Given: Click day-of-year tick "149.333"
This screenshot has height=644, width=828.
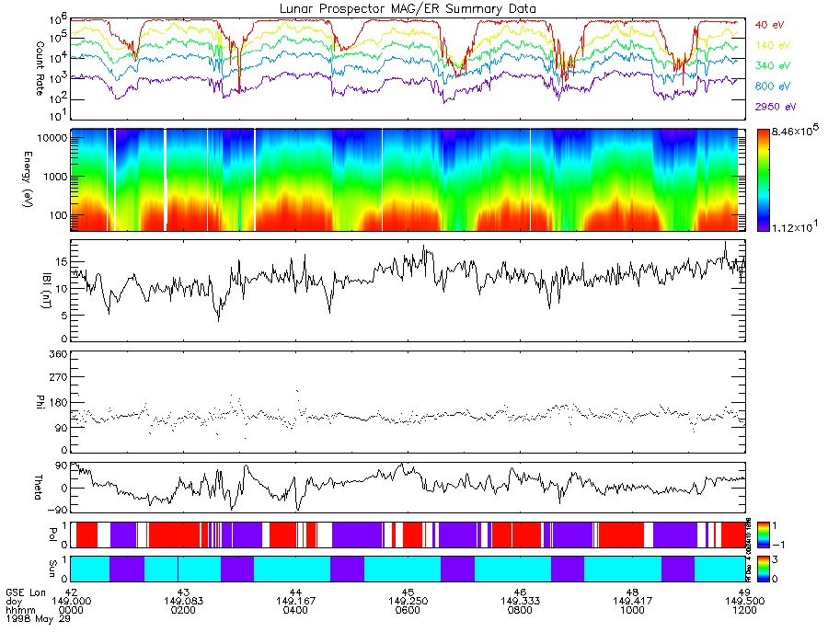Looking at the screenshot, I should (x=520, y=602).
